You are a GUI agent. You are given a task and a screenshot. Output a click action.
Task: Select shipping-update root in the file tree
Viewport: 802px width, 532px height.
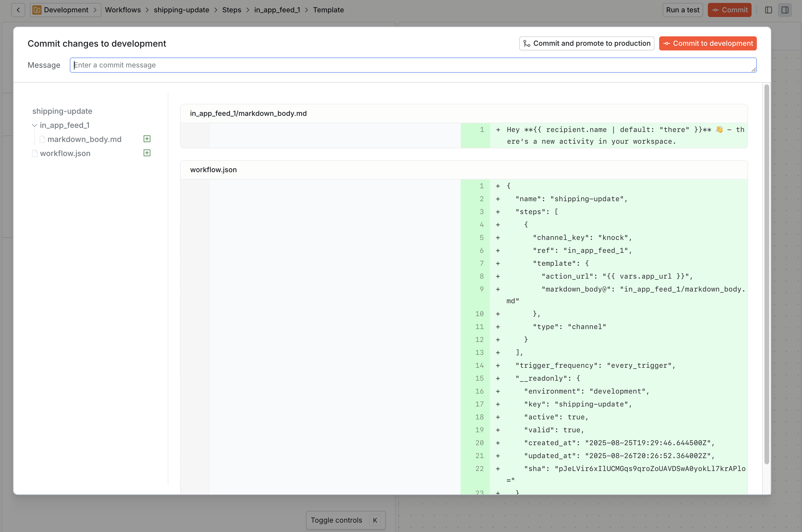(x=62, y=111)
